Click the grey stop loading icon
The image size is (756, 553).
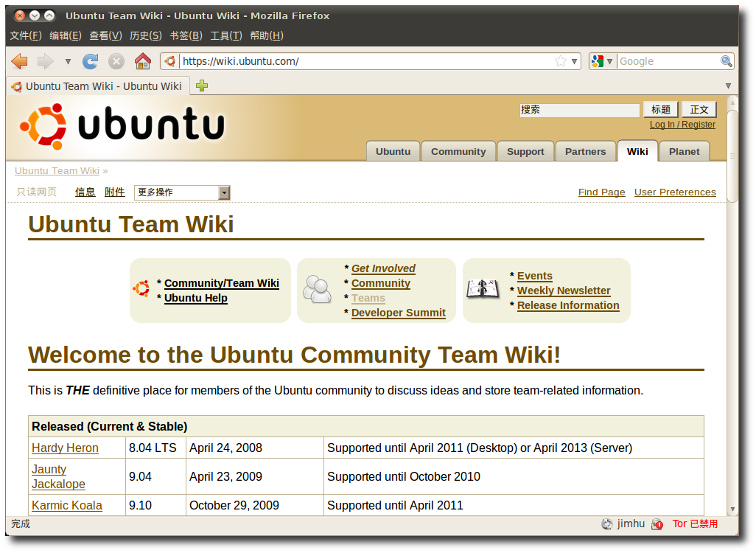[x=116, y=61]
